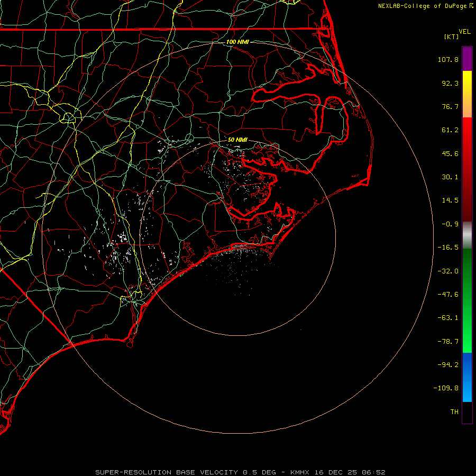Click the 61.2 velocity scale value
This screenshot has width=476, height=476.
(x=450, y=130)
